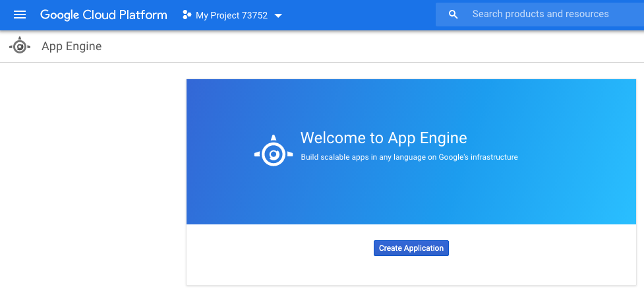
Task: Click the project selector dropdown arrow
Action: pos(278,16)
